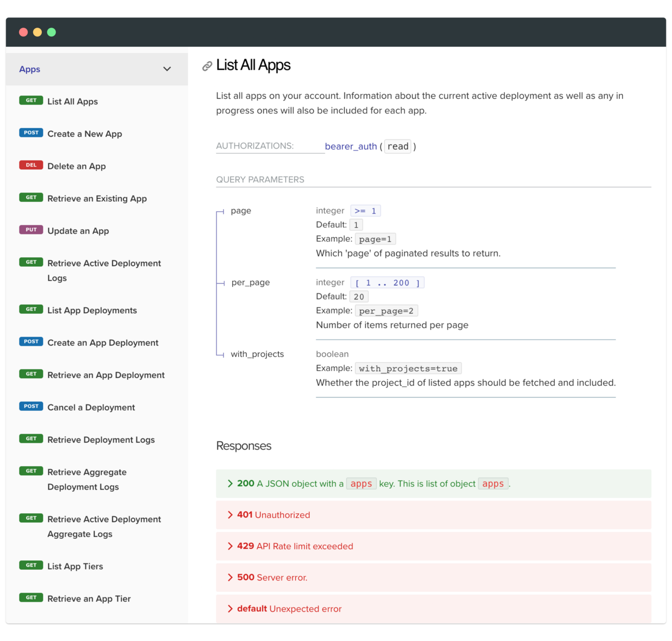Select List App Deployments in sidebar
The width and height of the screenshot is (672, 641).
click(x=92, y=311)
